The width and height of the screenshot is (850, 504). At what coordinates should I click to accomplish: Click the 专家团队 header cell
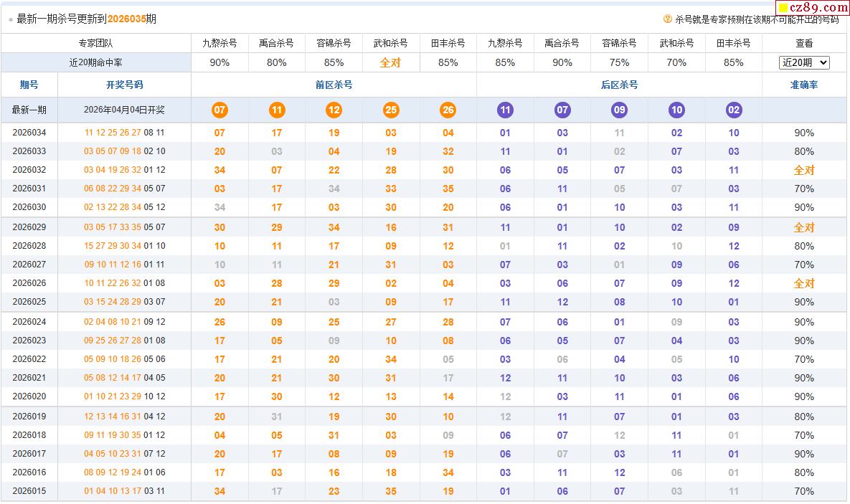[96, 43]
